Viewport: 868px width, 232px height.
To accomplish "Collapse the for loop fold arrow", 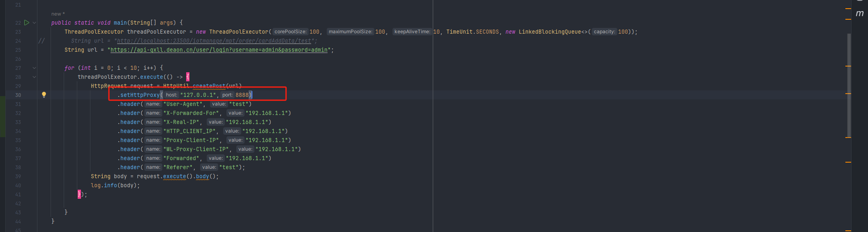I will pyautogui.click(x=35, y=68).
